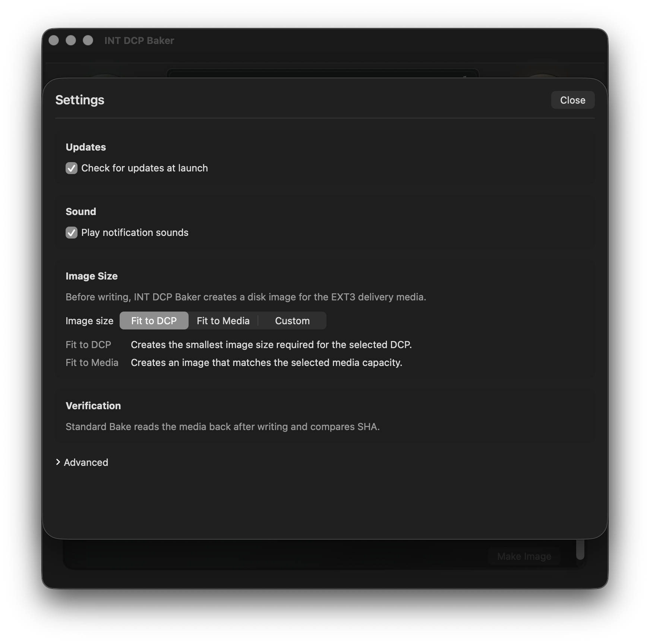Click the scrollbar behind the settings sheet
The width and height of the screenshot is (650, 644).
click(580, 549)
